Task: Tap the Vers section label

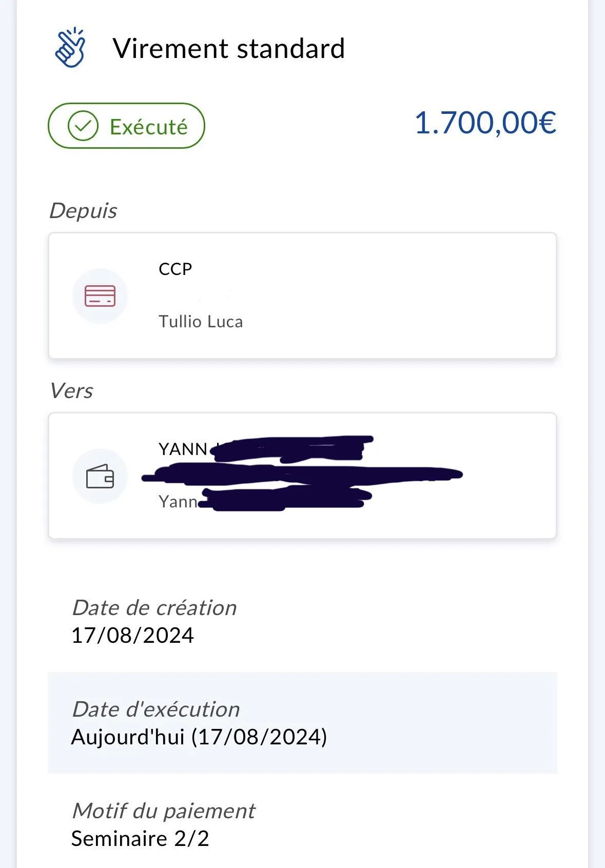Action: click(71, 391)
